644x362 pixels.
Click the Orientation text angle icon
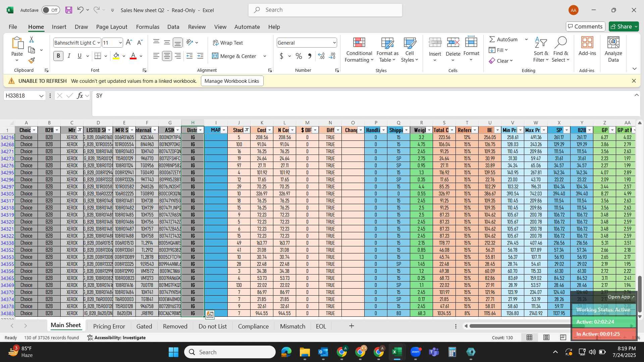(190, 43)
